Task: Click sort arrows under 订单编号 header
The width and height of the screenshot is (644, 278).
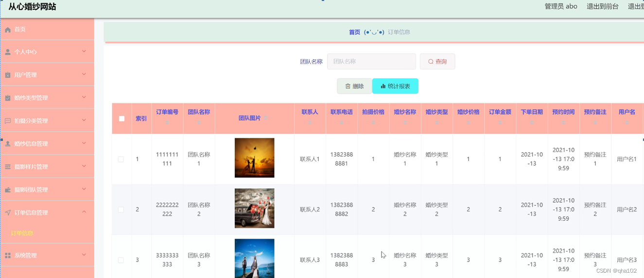Action: click(x=167, y=122)
